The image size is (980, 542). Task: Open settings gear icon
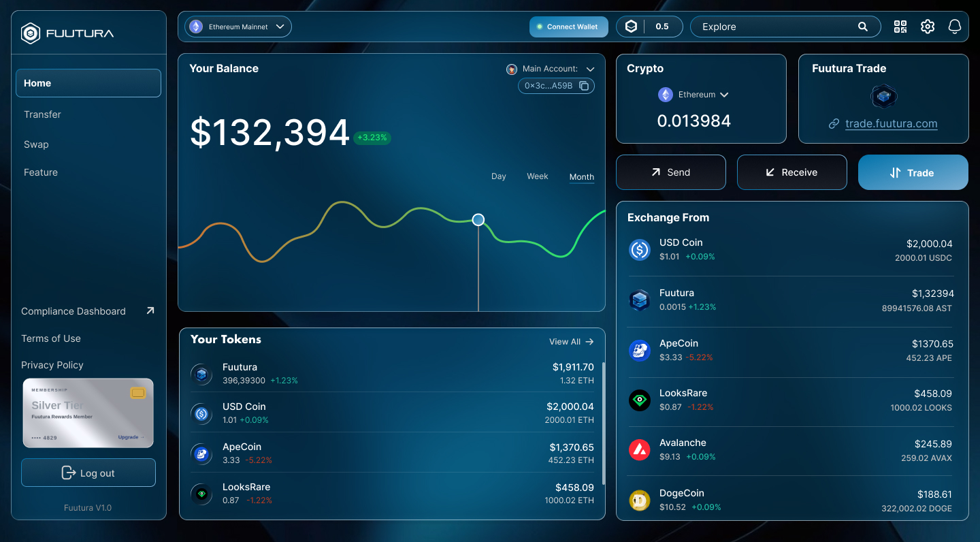pyautogui.click(x=928, y=27)
